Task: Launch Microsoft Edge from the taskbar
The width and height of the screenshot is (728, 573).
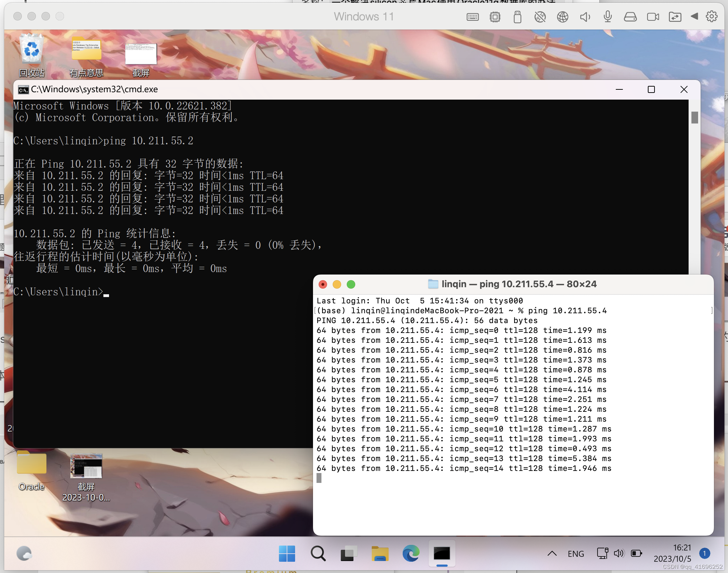Action: pos(411,554)
